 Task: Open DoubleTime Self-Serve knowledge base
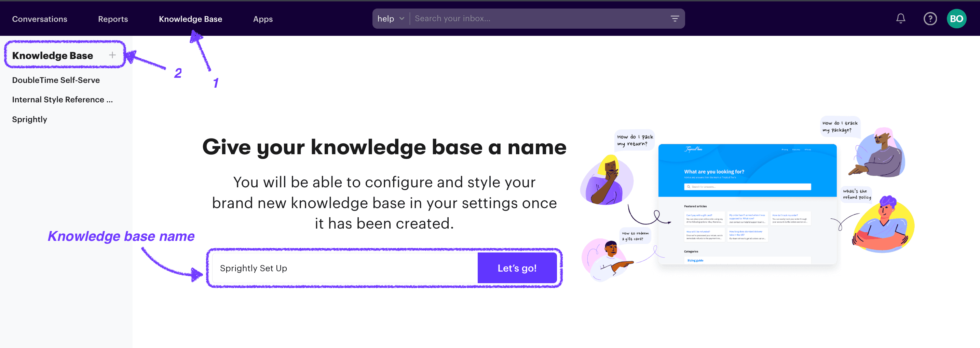click(x=56, y=80)
